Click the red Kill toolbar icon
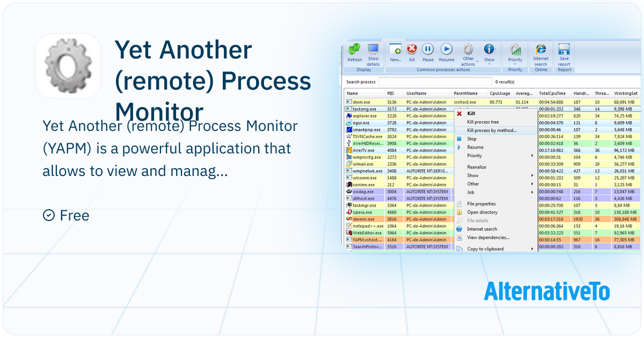Screen dimensions: 644x338 pyautogui.click(x=412, y=49)
